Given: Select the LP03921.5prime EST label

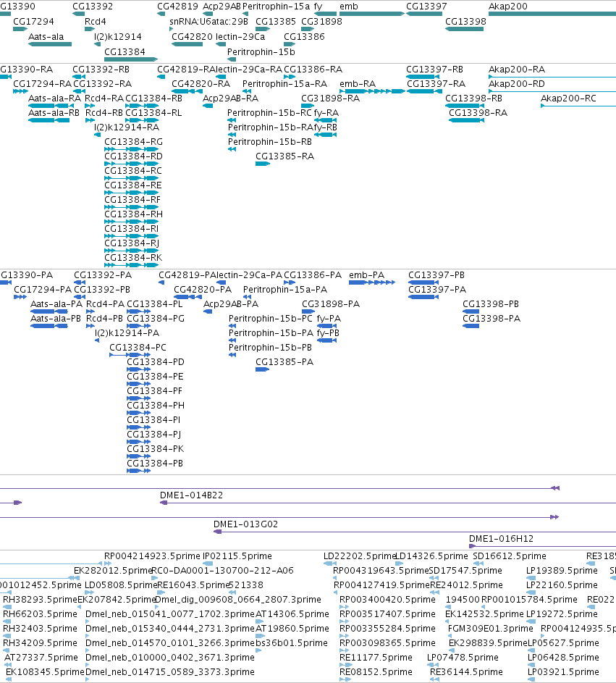Looking at the screenshot, I should (x=563, y=672).
